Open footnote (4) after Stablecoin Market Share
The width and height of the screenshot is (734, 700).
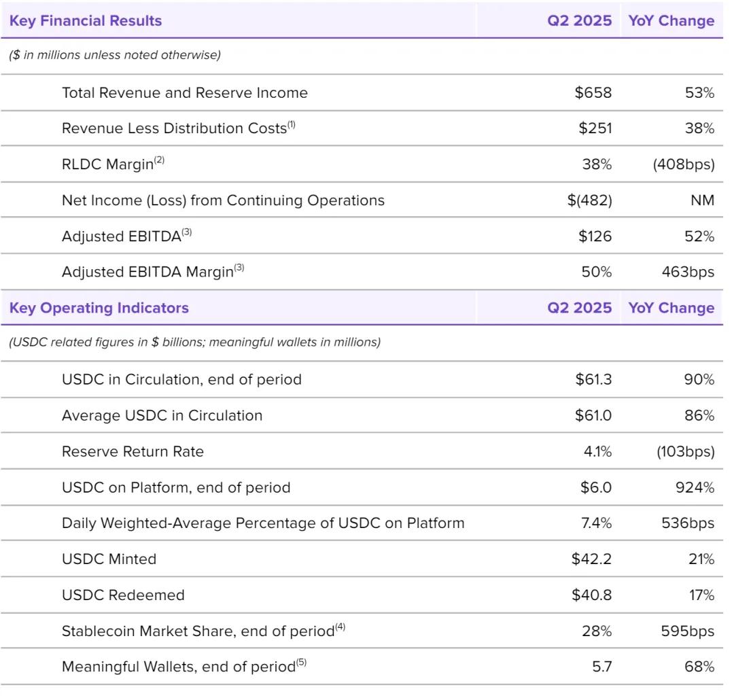pyautogui.click(x=340, y=627)
